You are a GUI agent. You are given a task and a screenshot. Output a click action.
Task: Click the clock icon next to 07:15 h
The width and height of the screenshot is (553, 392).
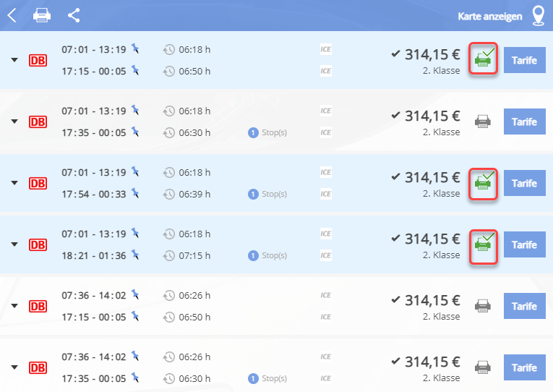169,255
